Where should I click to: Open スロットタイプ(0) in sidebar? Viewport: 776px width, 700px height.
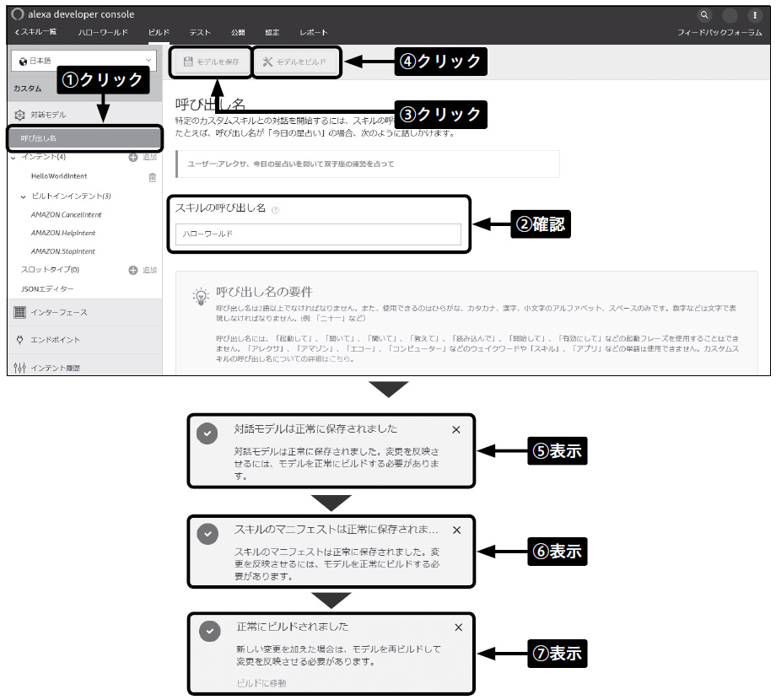tap(50, 270)
